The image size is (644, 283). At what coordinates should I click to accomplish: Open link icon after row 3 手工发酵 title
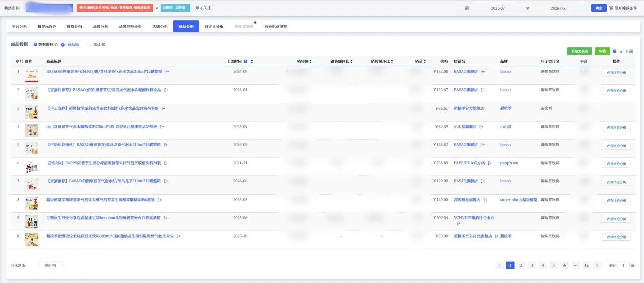(x=164, y=108)
